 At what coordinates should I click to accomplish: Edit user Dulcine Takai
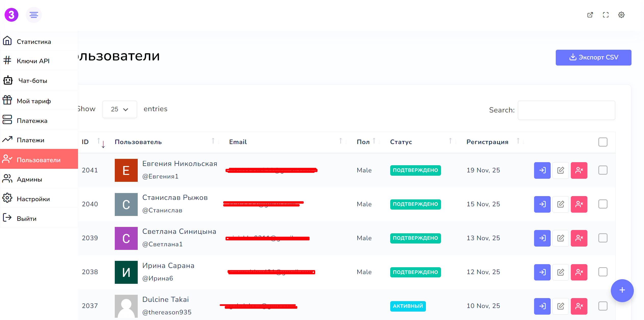tap(561, 306)
